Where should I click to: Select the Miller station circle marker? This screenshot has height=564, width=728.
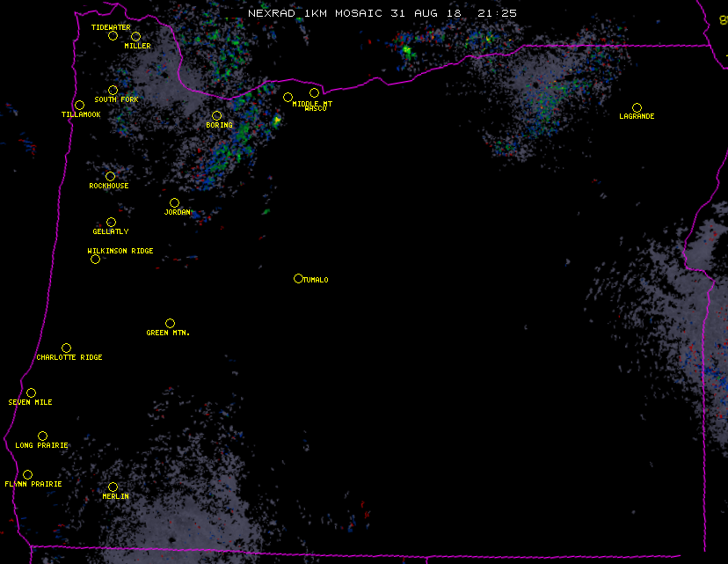pyautogui.click(x=135, y=37)
